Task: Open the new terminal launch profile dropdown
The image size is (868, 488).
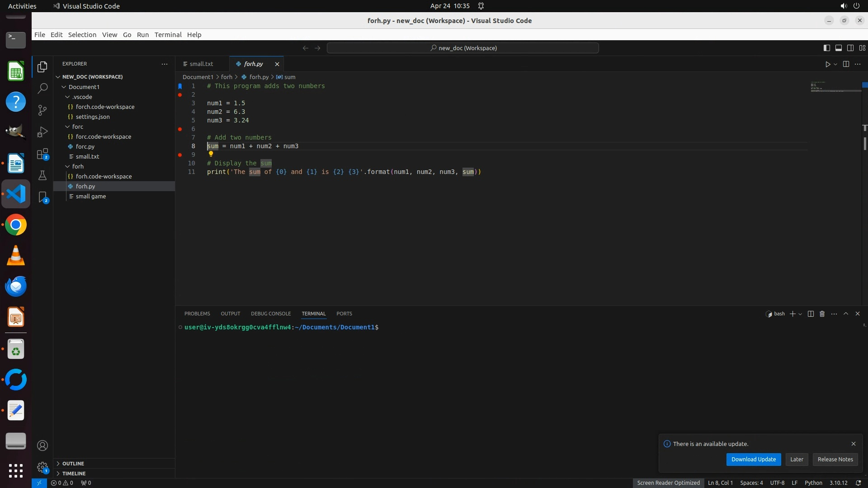Action: [x=800, y=314]
